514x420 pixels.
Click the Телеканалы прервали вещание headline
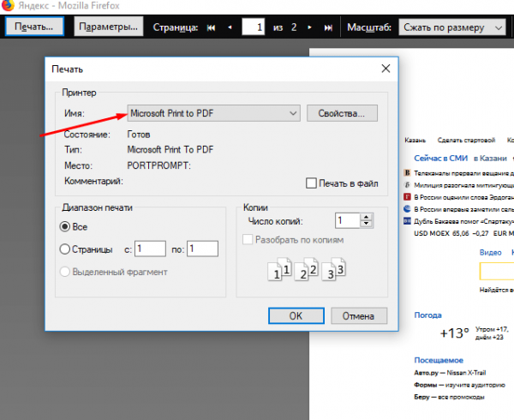pos(463,173)
